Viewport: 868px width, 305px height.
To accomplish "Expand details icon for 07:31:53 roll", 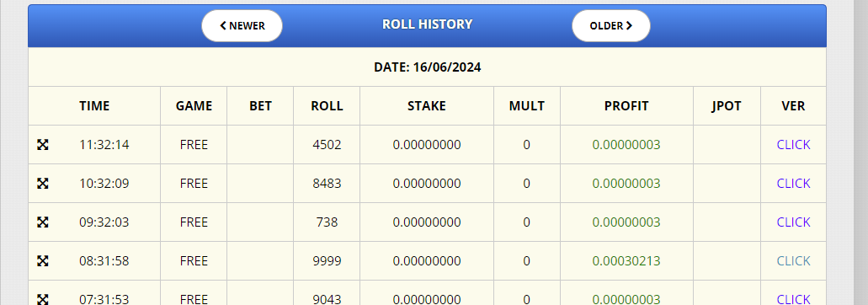I will (x=43, y=300).
